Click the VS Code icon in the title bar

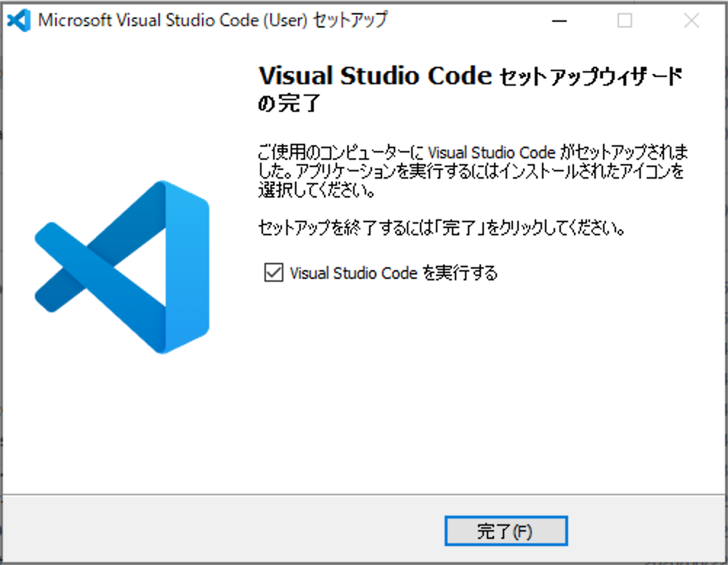click(19, 20)
